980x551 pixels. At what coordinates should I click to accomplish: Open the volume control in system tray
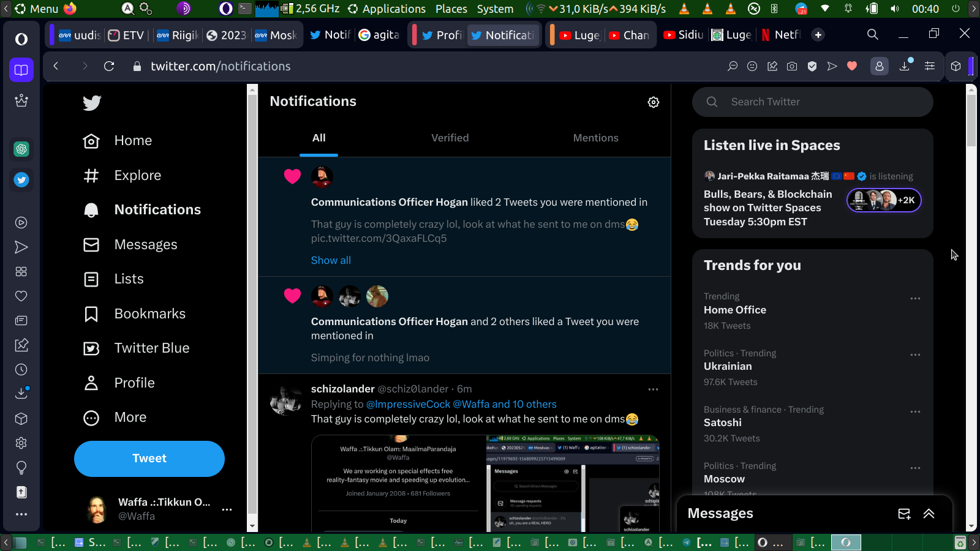895,9
